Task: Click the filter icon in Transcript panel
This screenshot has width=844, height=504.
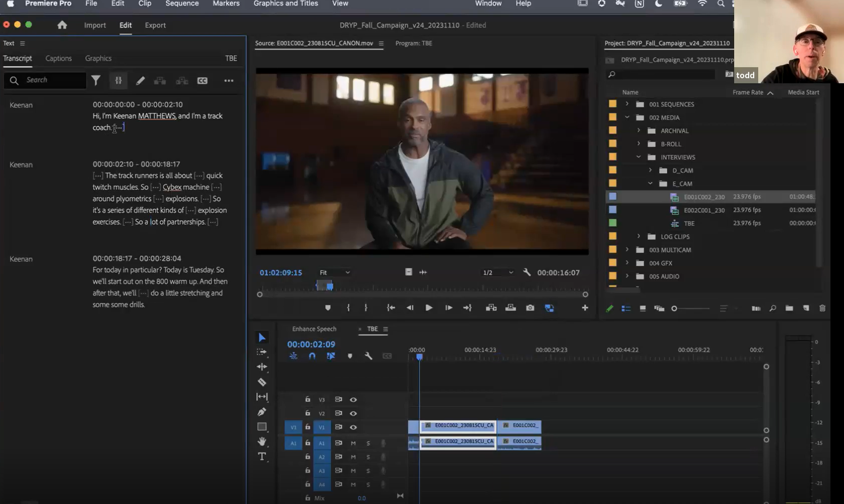Action: coord(96,80)
